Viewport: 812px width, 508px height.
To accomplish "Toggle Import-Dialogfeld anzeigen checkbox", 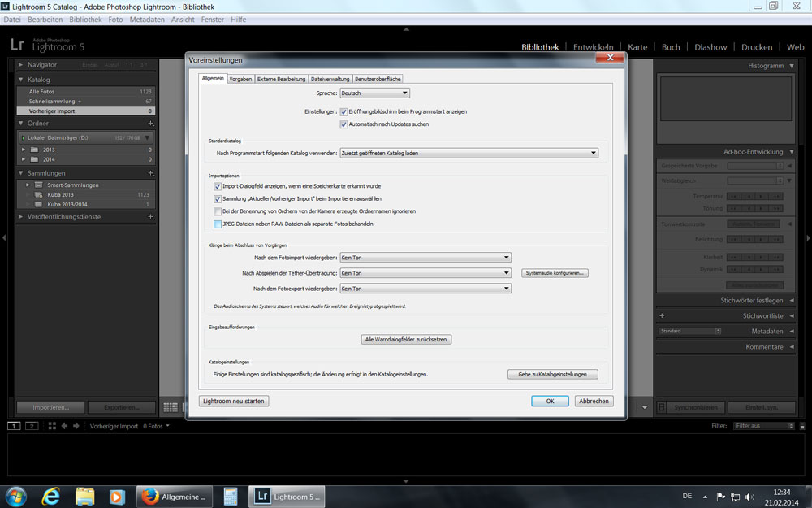I will [x=218, y=186].
